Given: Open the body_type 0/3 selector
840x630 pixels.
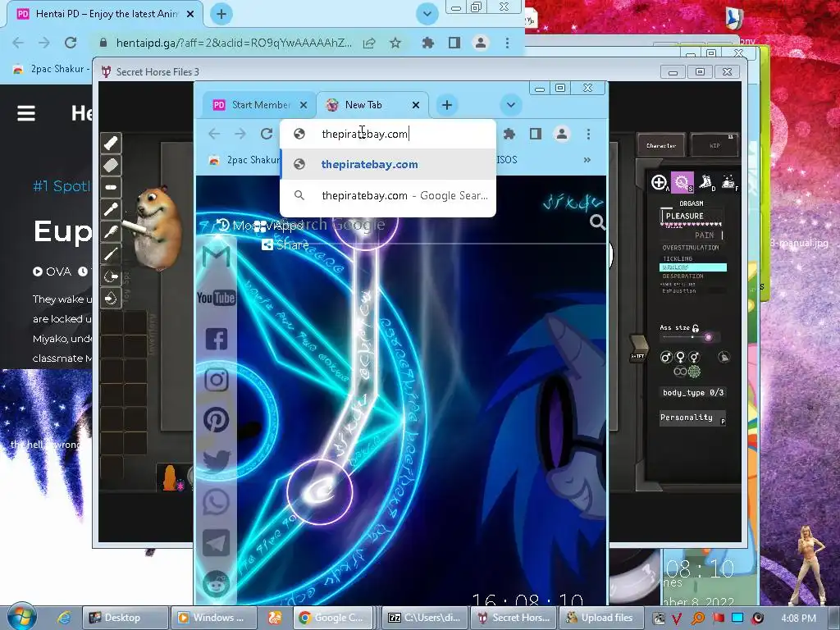Looking at the screenshot, I should (692, 393).
